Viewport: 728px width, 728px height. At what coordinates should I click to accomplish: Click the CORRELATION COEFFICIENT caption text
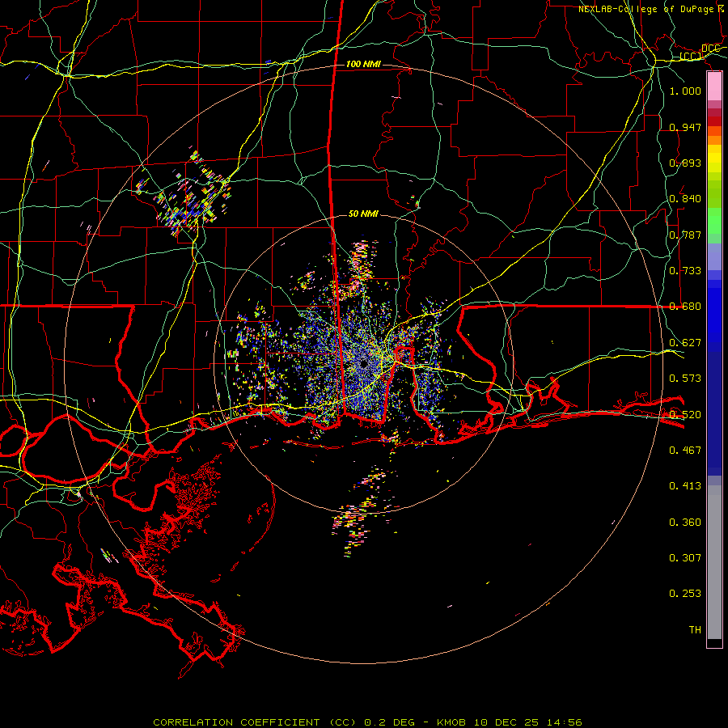click(x=236, y=722)
